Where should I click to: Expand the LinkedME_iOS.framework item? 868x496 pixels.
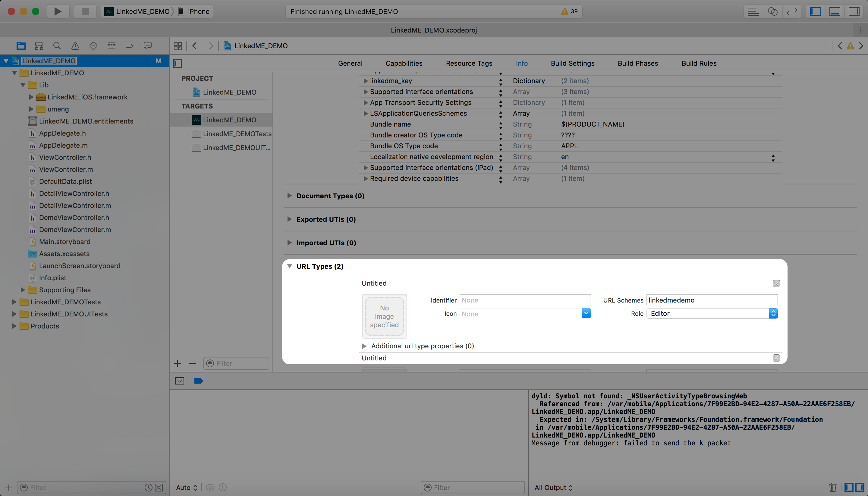coord(31,97)
